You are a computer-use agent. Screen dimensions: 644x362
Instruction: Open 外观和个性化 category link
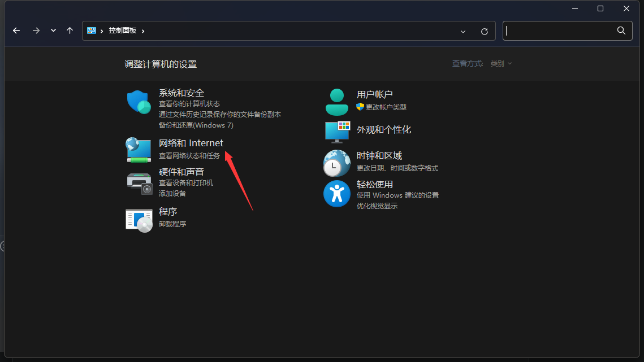(x=383, y=130)
